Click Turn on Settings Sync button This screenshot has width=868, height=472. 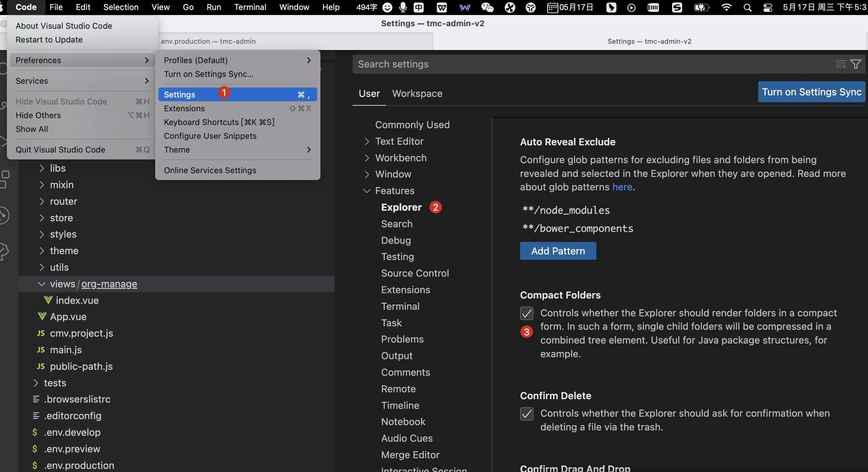point(811,92)
